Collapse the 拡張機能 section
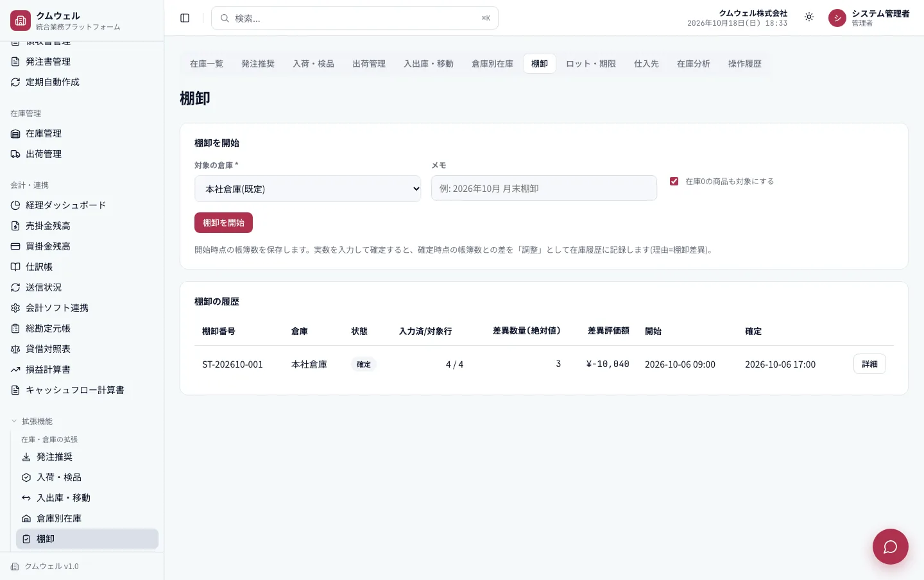The height and width of the screenshot is (580, 924). coord(32,422)
